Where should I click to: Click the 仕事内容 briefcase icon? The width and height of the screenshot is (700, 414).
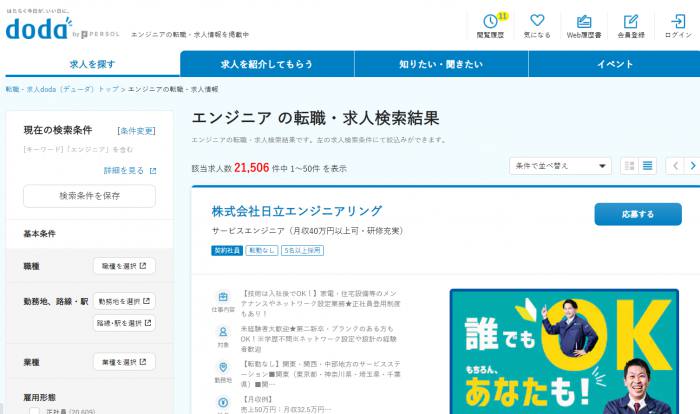click(223, 297)
